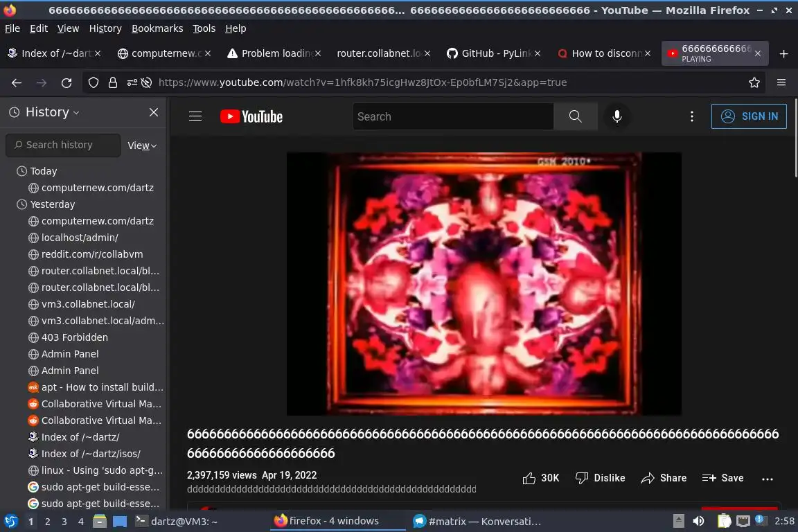The image size is (798, 532).
Task: Open more video actions ellipsis
Action: tap(768, 479)
